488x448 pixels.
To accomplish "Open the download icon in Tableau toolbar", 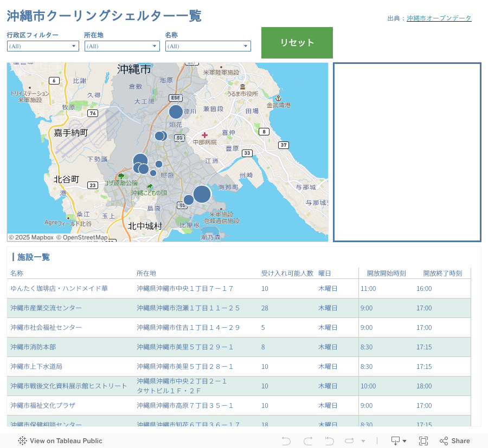I will coord(399,440).
